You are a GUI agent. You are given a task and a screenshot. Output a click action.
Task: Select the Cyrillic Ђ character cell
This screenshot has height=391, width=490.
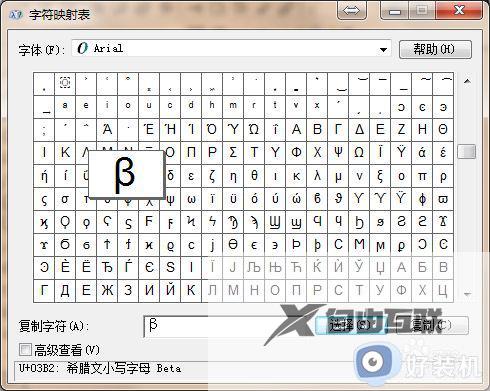(107, 268)
